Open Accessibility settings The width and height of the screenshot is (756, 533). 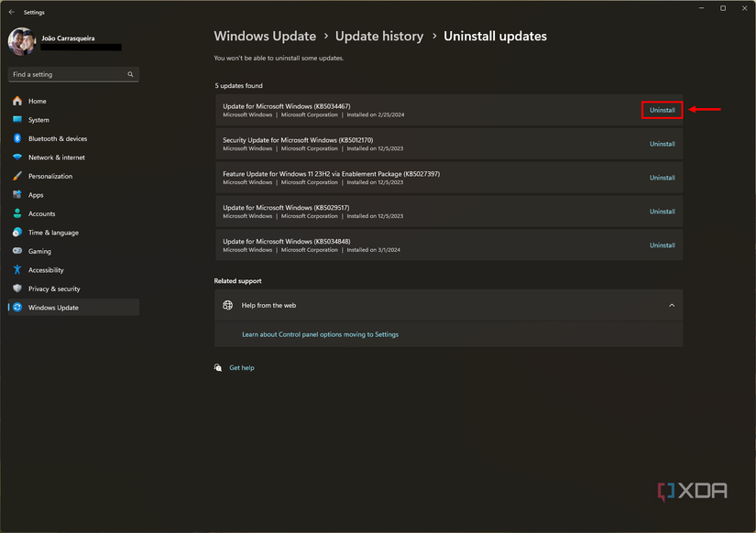(74, 270)
